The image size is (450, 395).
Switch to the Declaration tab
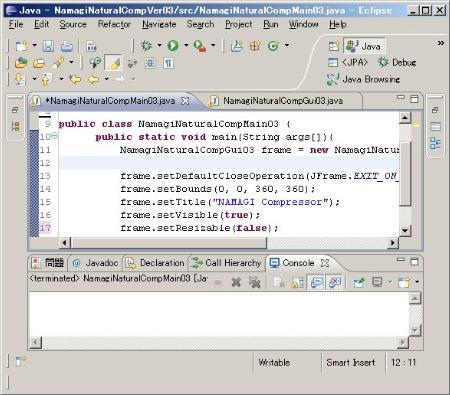(155, 263)
